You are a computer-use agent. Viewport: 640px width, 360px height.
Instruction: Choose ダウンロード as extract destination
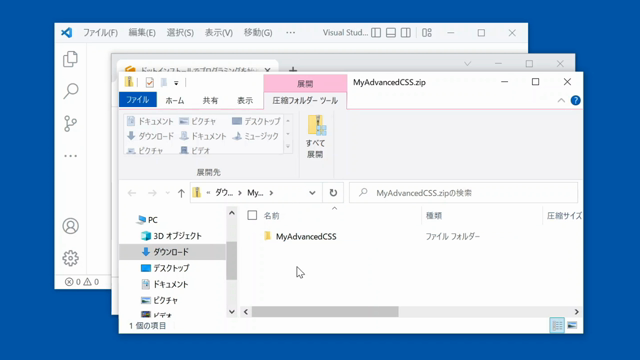(x=150, y=136)
